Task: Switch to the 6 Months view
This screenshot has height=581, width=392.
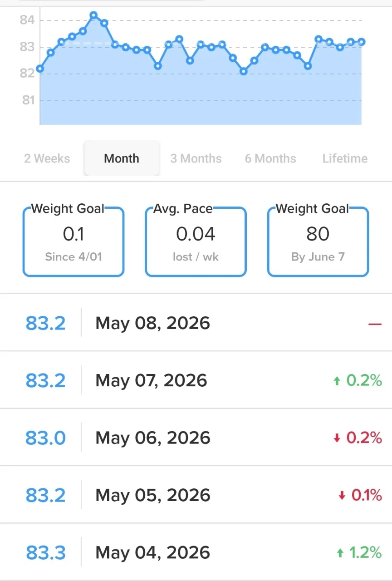Action: tap(270, 158)
